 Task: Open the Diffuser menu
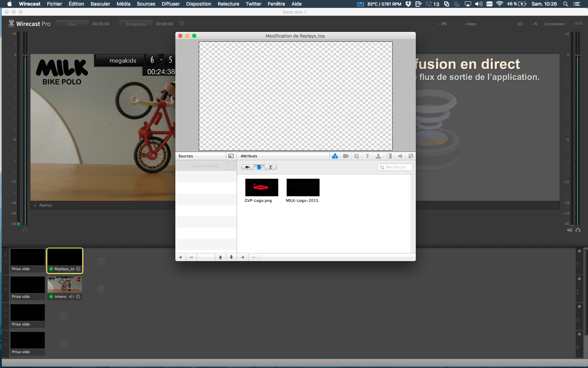click(170, 4)
